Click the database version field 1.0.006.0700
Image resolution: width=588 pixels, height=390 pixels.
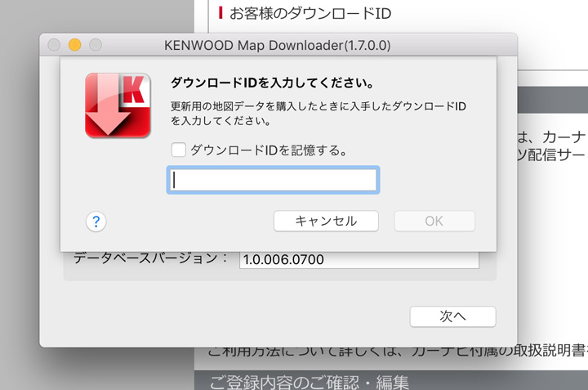(359, 260)
